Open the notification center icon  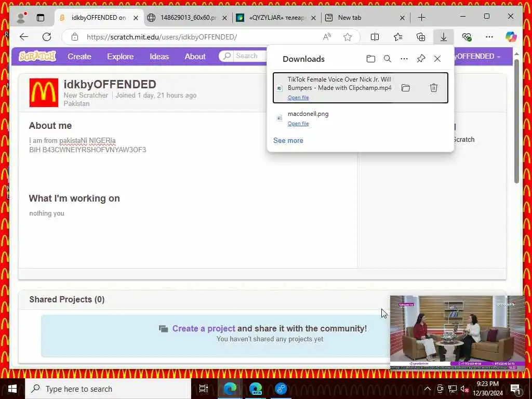click(x=516, y=389)
